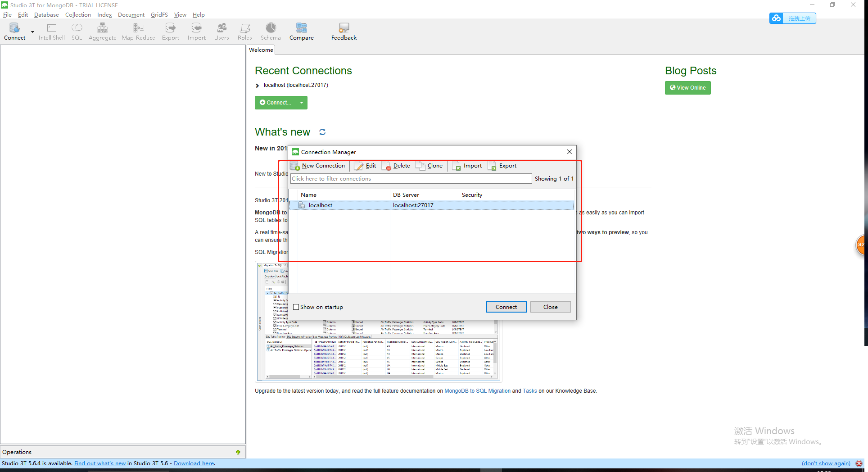Refresh the What's new section
The height and width of the screenshot is (472, 868).
tap(322, 132)
